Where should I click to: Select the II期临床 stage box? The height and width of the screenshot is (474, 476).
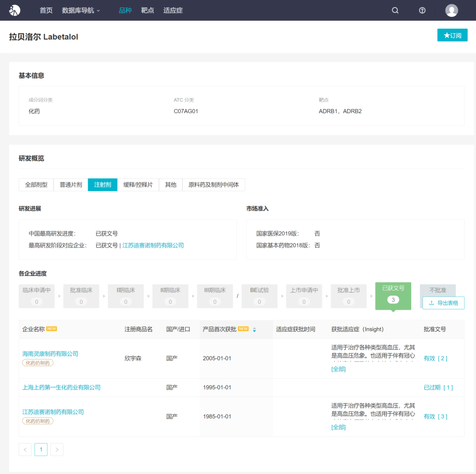pyautogui.click(x=170, y=296)
